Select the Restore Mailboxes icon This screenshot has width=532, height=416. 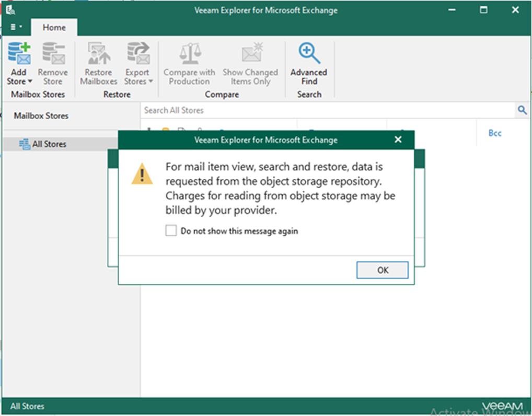point(99,53)
